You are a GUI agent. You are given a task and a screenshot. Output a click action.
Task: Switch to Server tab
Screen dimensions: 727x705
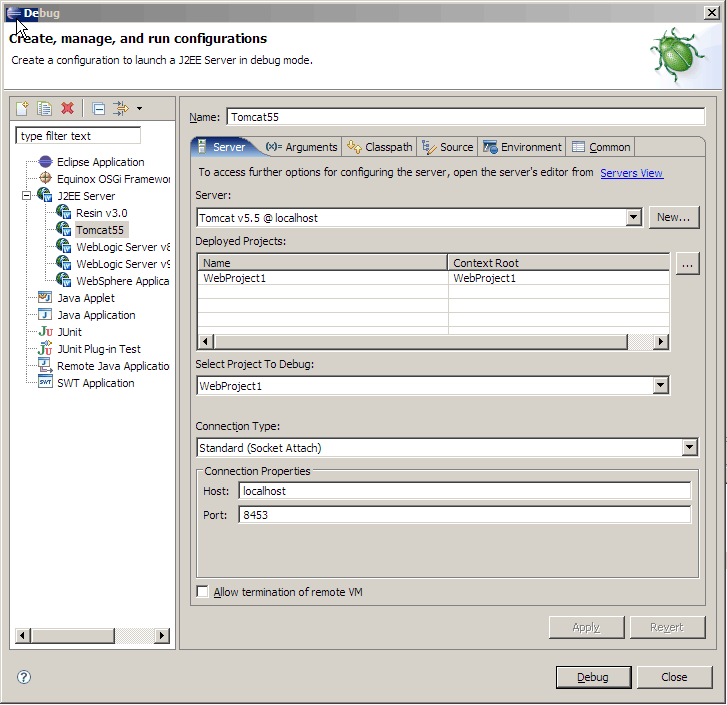pos(223,147)
